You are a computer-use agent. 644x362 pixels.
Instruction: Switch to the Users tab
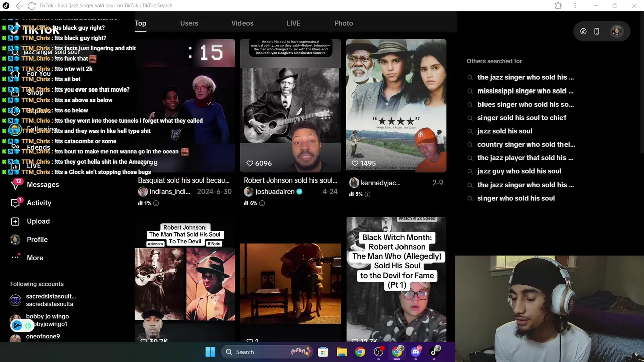click(189, 23)
